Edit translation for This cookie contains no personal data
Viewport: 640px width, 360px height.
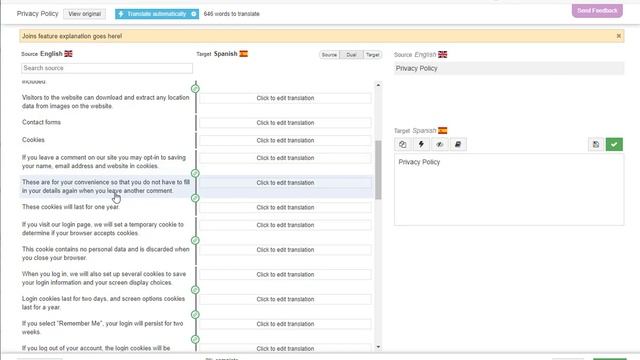click(285, 250)
